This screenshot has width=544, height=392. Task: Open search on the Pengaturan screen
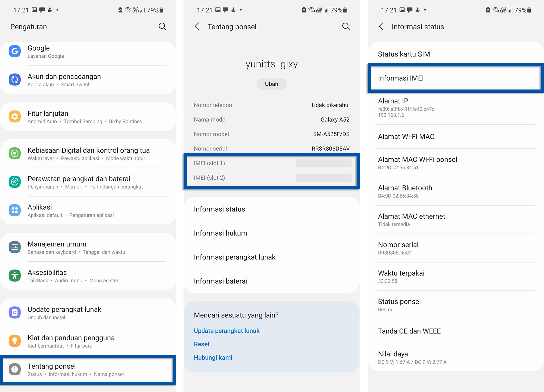pos(162,26)
